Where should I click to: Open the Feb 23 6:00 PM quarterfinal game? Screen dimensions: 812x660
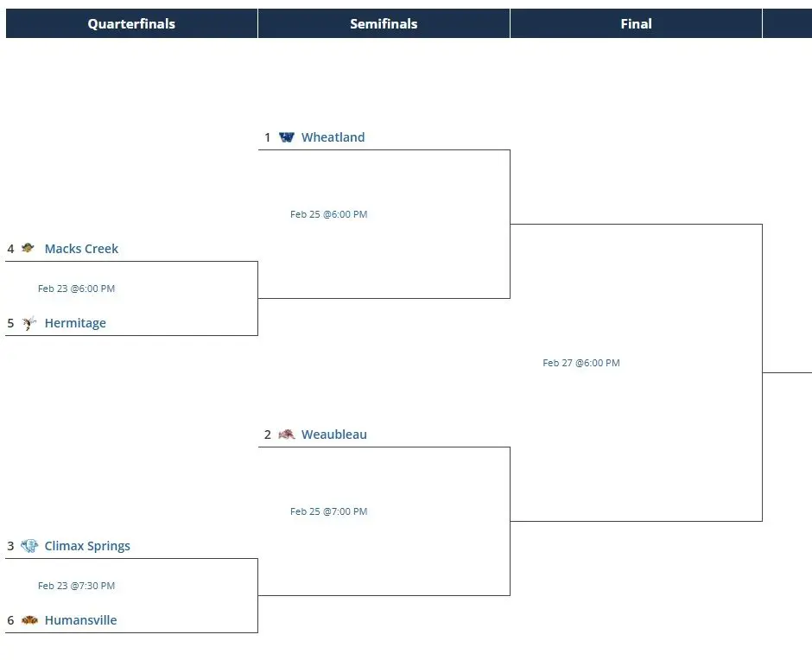click(76, 289)
